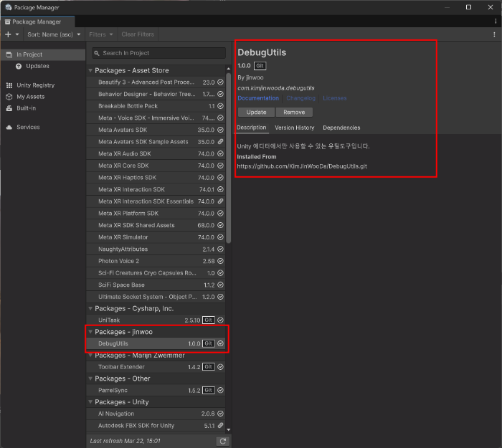Select In Project in sidebar
The height and width of the screenshot is (448, 502).
click(43, 54)
